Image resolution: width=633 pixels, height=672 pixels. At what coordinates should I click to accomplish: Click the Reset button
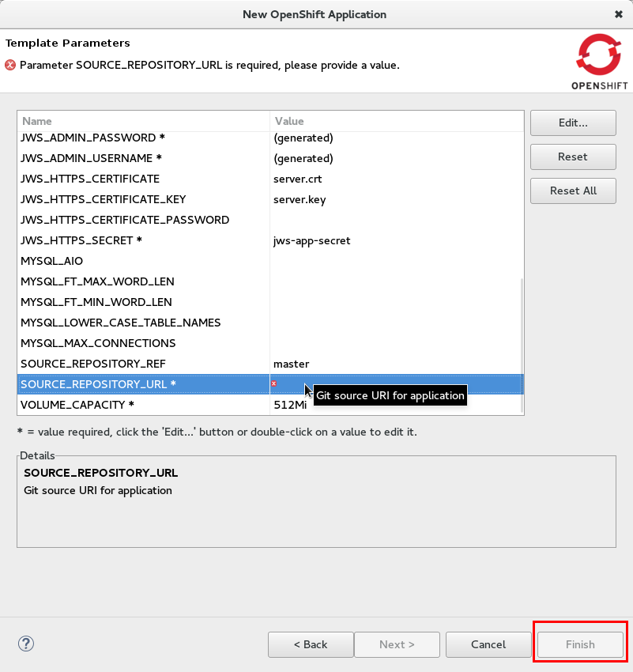click(573, 157)
